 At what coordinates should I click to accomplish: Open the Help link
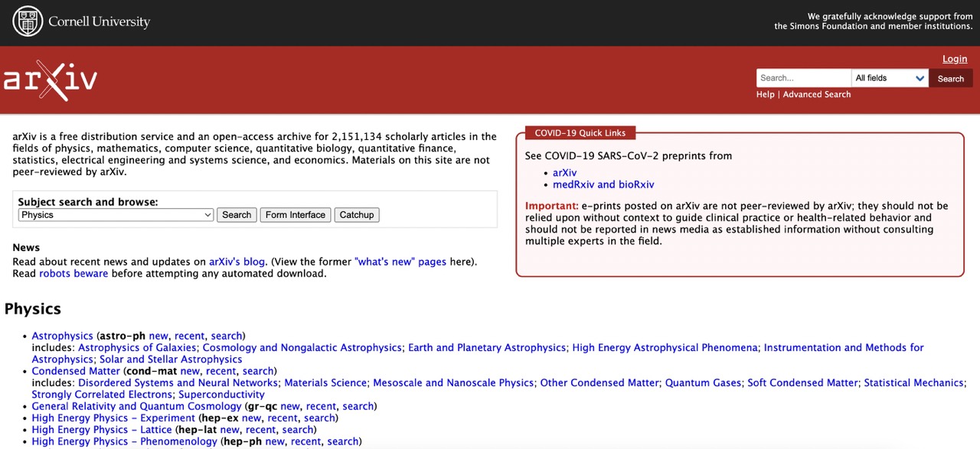pyautogui.click(x=766, y=94)
